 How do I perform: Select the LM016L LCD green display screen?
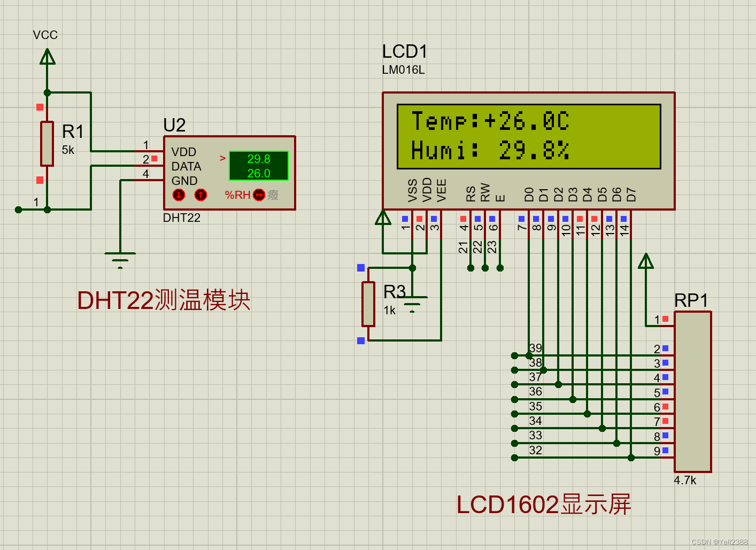(529, 136)
